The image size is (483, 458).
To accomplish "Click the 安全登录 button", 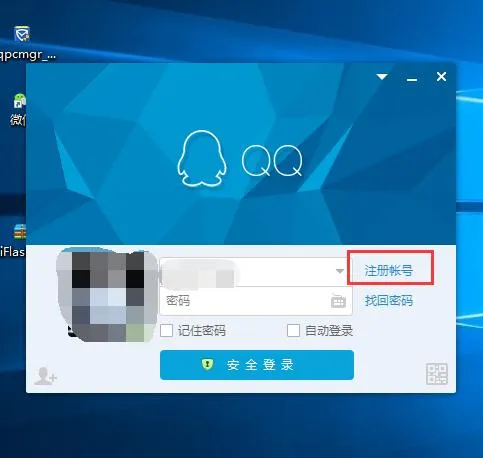I will pos(257,365).
